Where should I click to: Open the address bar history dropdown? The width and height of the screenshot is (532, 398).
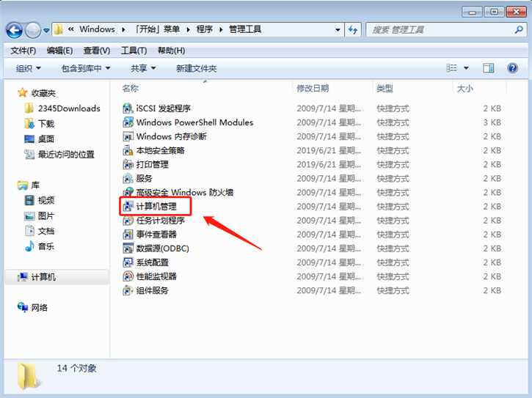point(338,30)
